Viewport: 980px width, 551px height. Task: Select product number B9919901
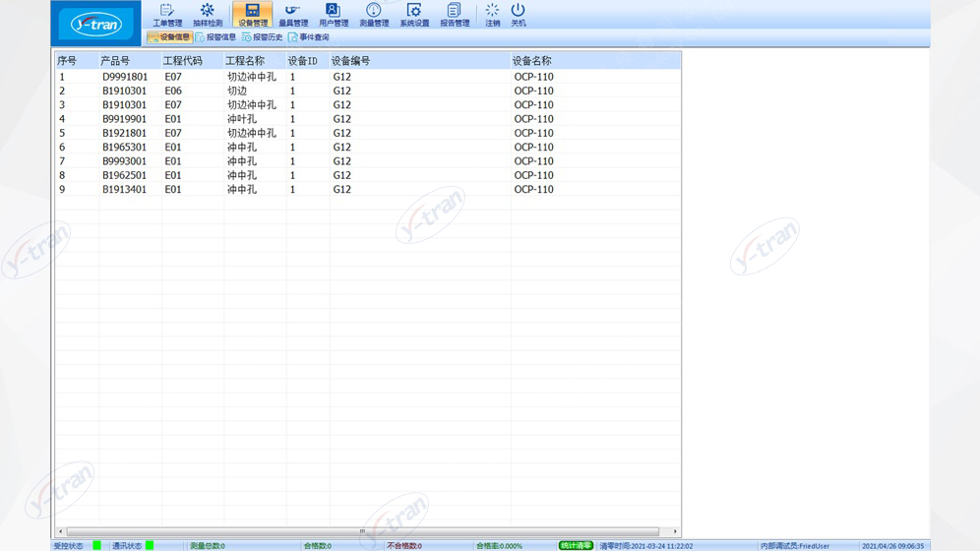point(125,119)
